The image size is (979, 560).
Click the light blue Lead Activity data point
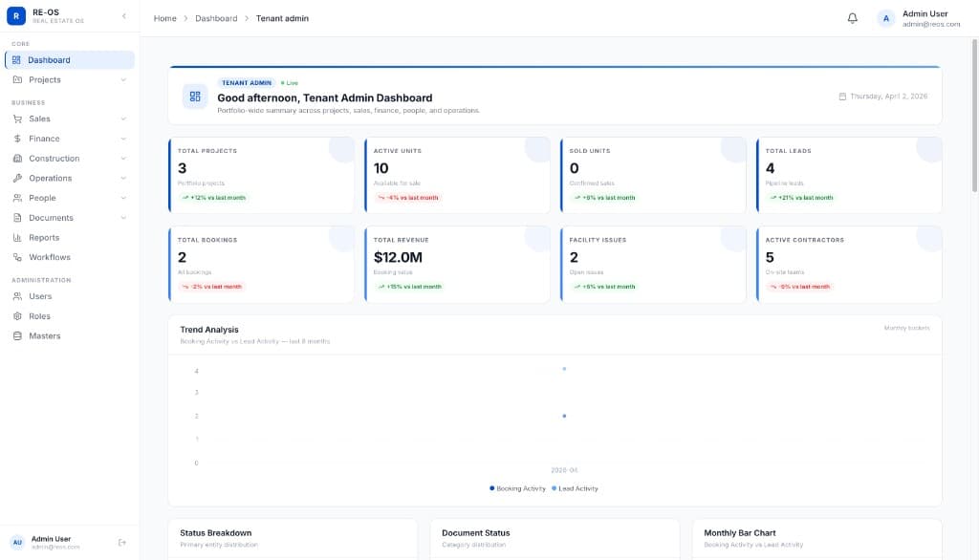[564, 368]
